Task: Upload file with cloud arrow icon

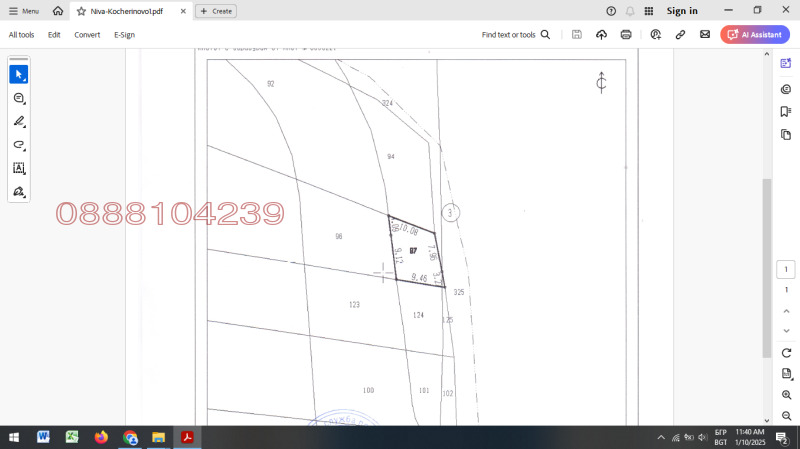Action: pyautogui.click(x=601, y=34)
